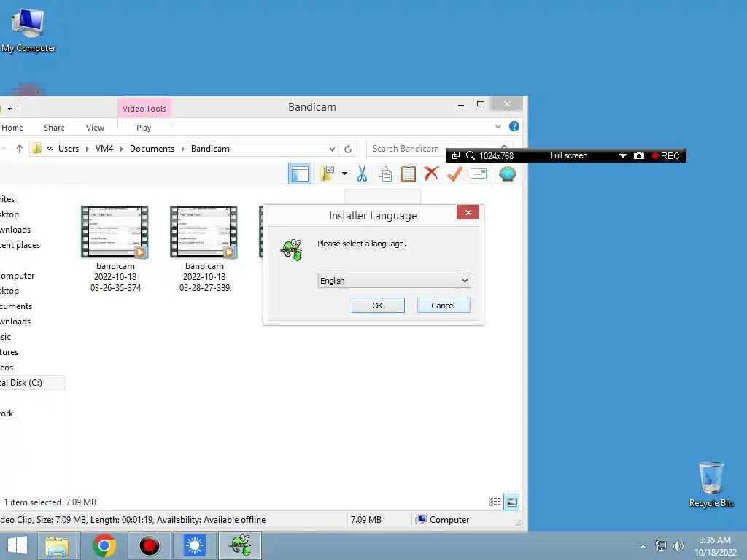
Task: Click the Bandicam window mode icon
Action: click(455, 156)
